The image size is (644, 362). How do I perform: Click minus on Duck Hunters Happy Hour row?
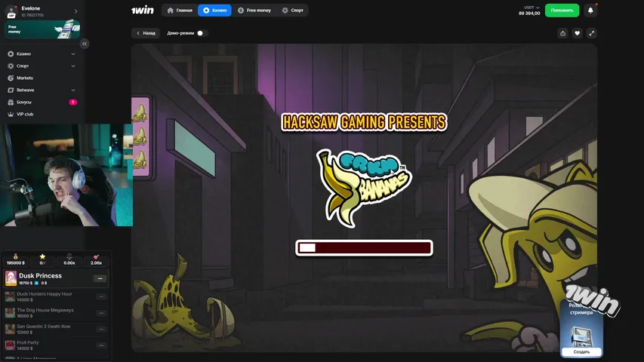tap(101, 296)
